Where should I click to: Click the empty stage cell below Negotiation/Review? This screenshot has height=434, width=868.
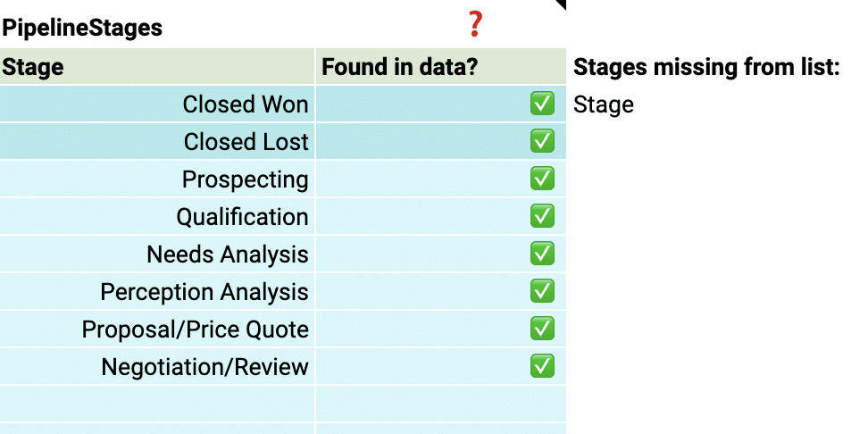point(157,403)
